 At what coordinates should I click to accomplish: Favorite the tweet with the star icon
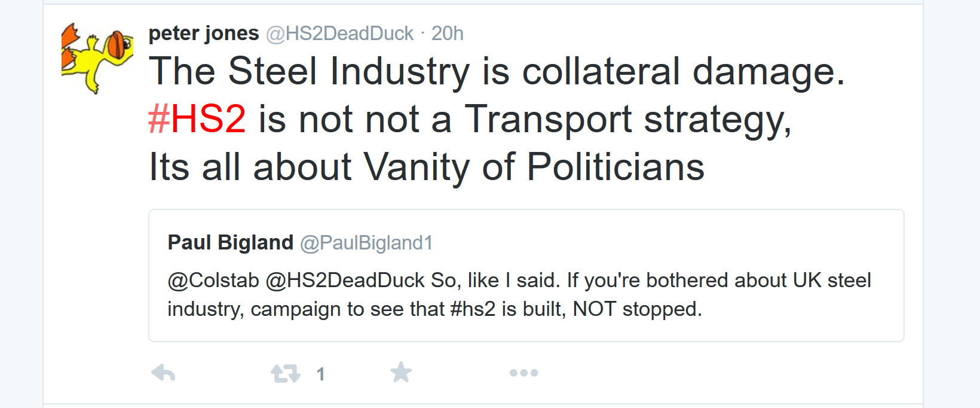(401, 373)
